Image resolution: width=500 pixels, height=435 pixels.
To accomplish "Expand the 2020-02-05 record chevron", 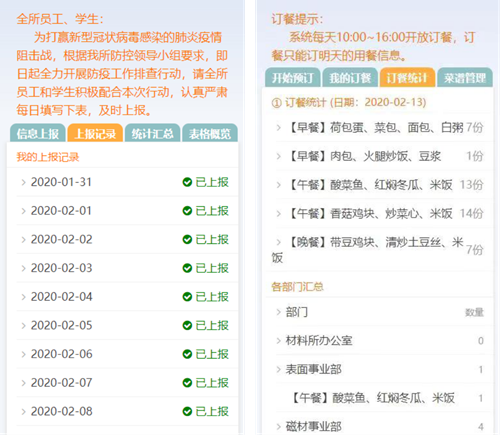I will point(23,326).
